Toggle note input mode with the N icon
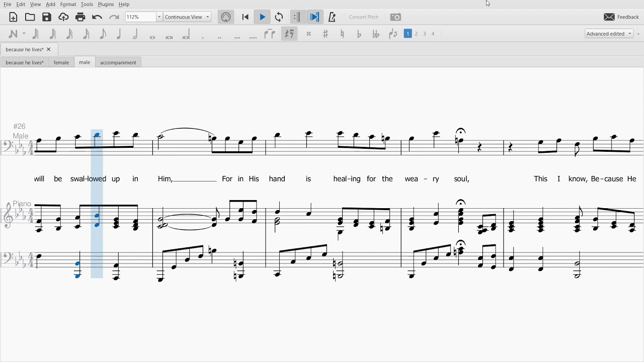 tap(13, 34)
